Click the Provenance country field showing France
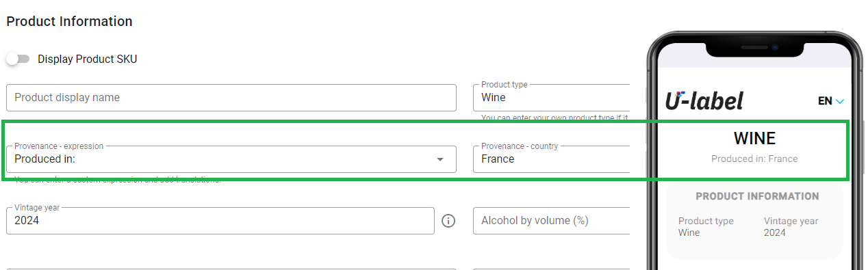This screenshot has width=868, height=270. click(x=551, y=159)
